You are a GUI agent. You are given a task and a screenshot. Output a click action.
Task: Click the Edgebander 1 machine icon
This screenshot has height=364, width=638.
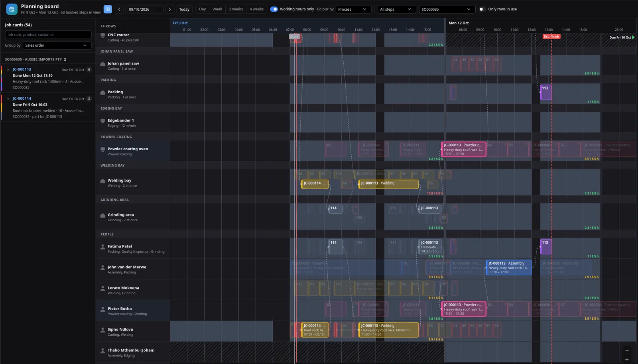coord(102,121)
